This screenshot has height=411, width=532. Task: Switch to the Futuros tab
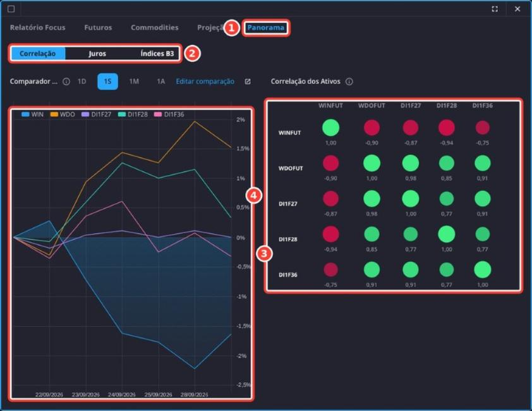(98, 28)
